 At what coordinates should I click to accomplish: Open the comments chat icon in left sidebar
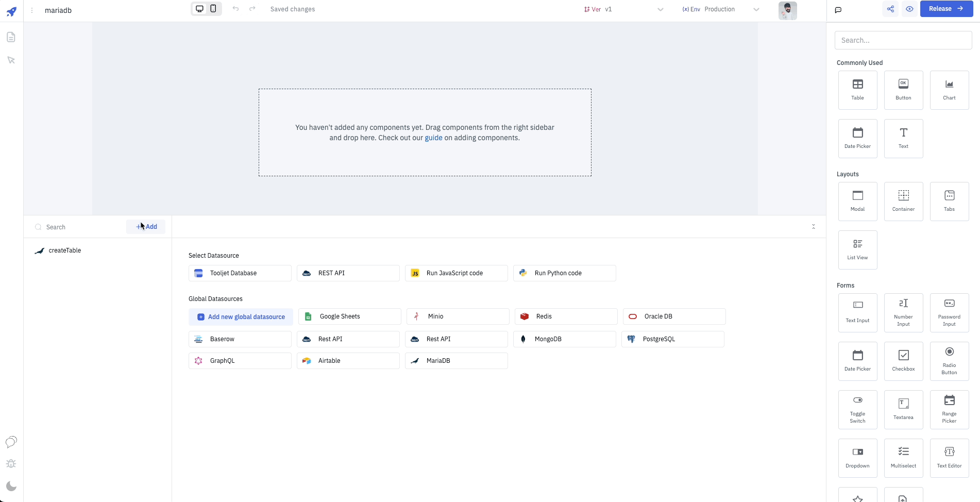tap(11, 442)
